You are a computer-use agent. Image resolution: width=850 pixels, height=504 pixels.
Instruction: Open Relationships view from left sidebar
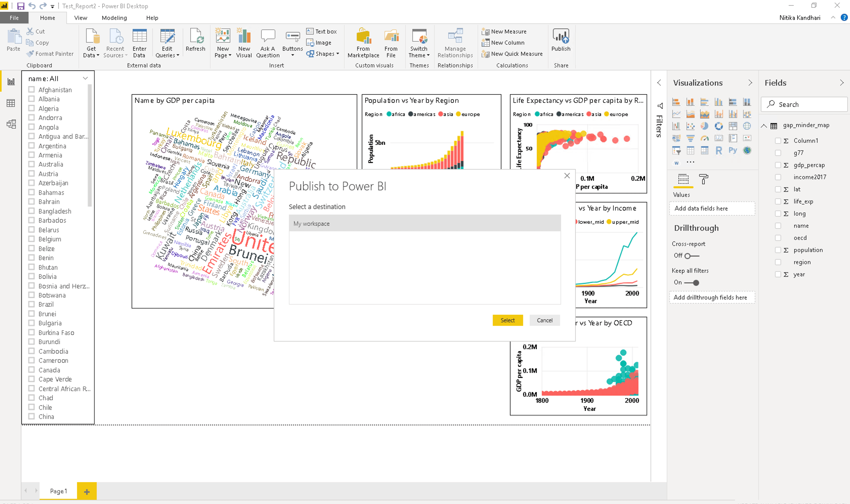pos(11,124)
